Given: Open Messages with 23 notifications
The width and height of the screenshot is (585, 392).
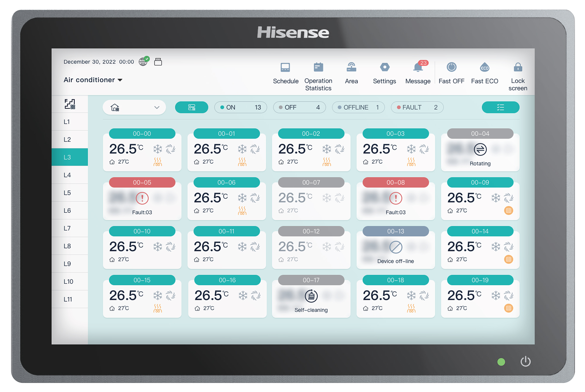Looking at the screenshot, I should [418, 68].
